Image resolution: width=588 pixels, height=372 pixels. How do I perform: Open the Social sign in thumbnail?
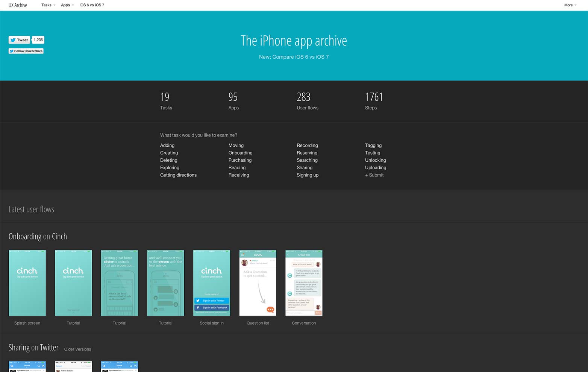pos(212,283)
